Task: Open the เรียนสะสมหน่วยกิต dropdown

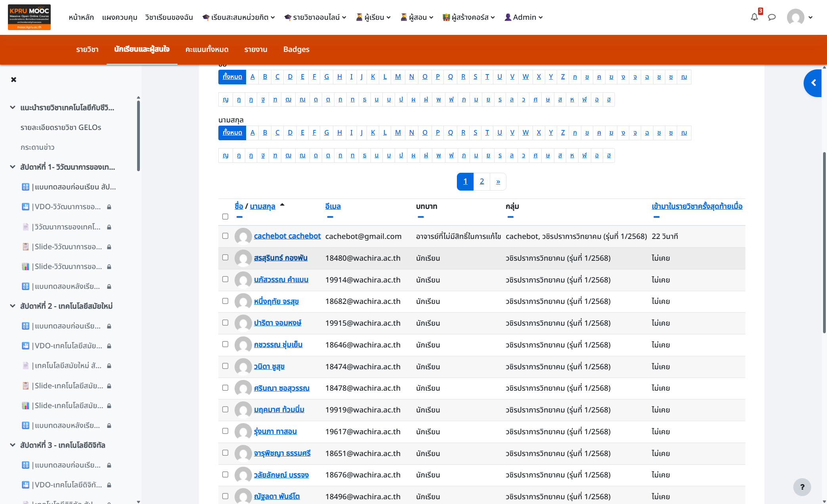Action: [x=239, y=17]
